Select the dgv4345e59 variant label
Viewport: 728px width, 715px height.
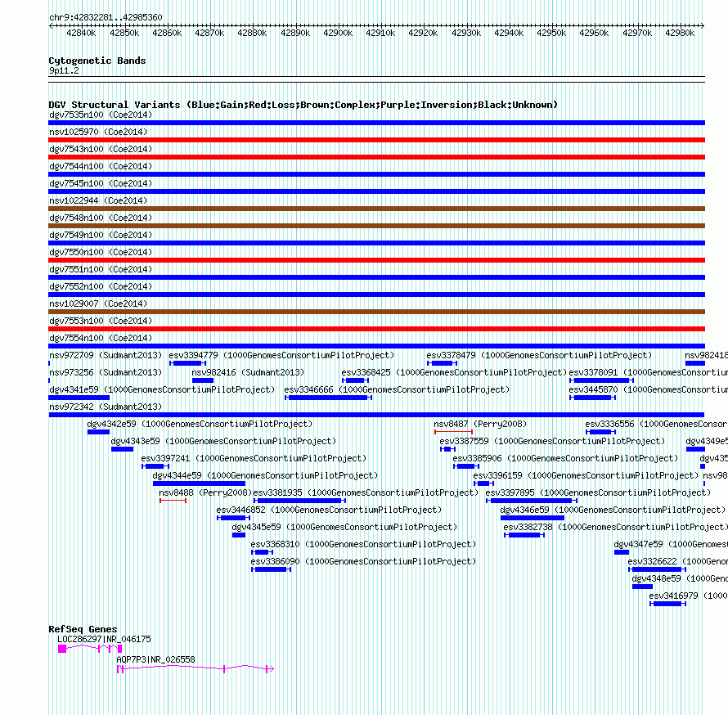click(344, 527)
